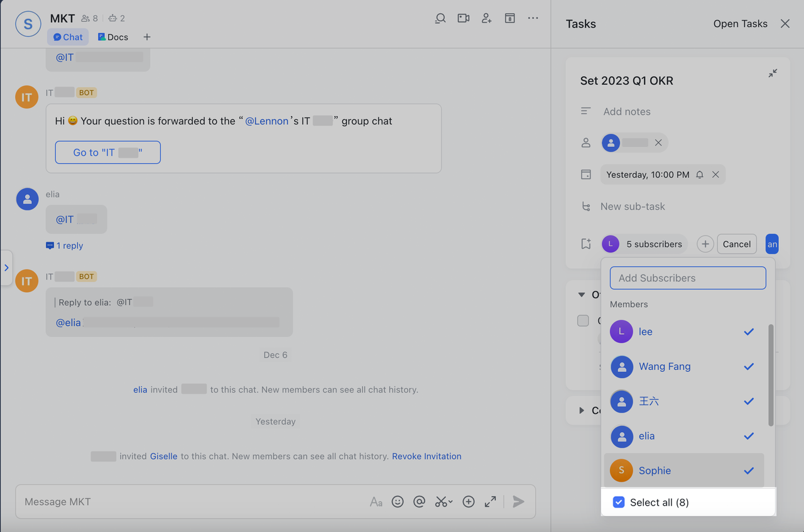Select the Chat tab
This screenshot has width=804, height=532.
[68, 37]
